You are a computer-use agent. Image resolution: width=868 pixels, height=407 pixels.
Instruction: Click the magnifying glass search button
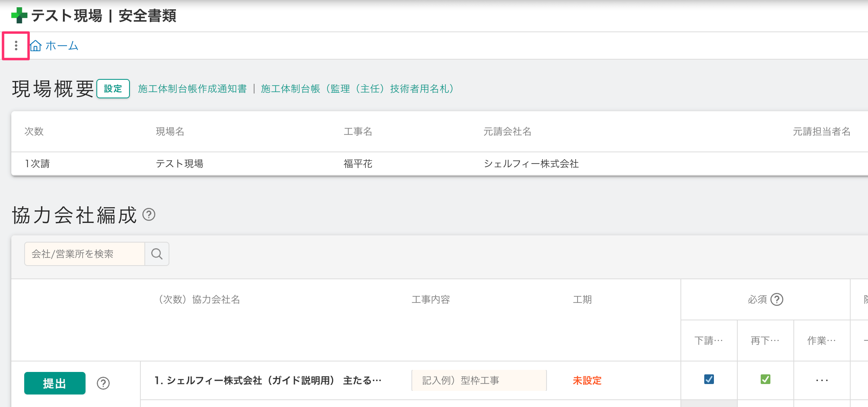click(x=157, y=254)
